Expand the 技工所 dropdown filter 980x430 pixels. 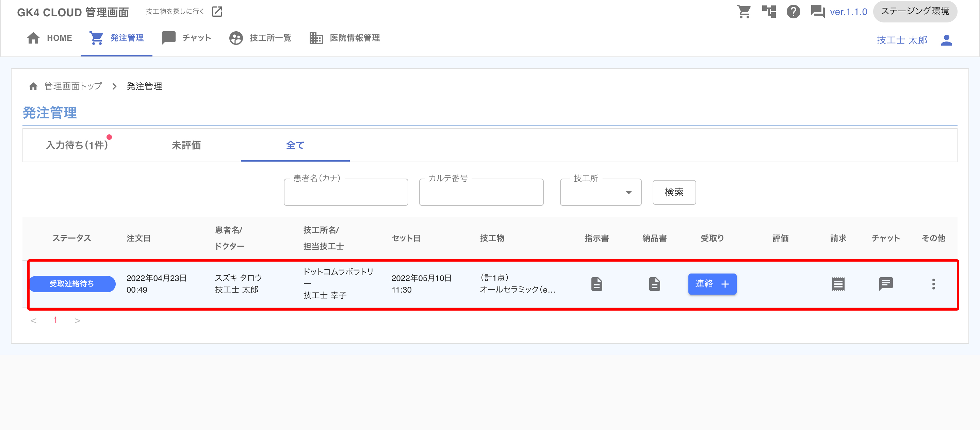pos(601,193)
